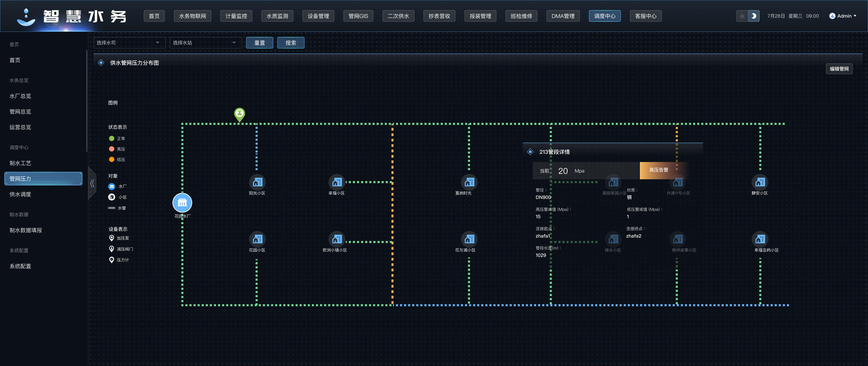Open the 客服中心 navigation tab
Viewport: 868px width, 366px height.
tap(646, 16)
